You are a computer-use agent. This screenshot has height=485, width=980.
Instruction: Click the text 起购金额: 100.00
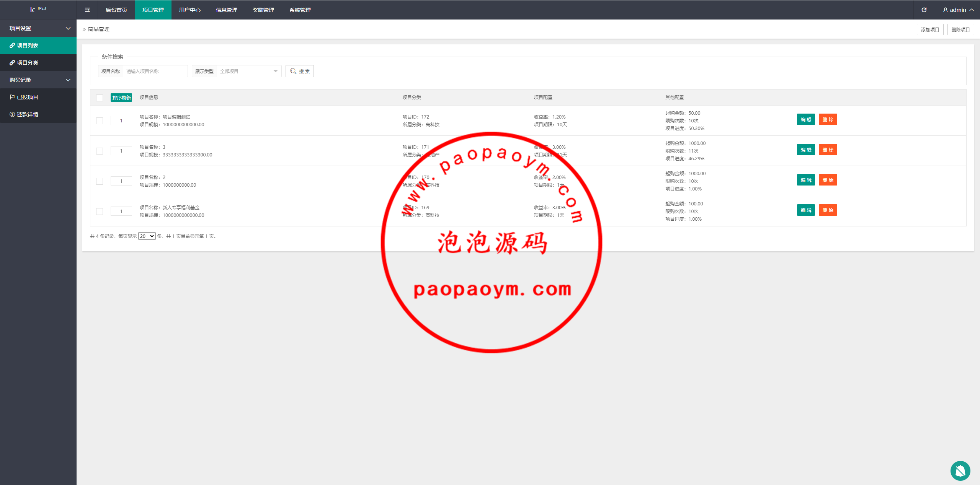(x=684, y=204)
